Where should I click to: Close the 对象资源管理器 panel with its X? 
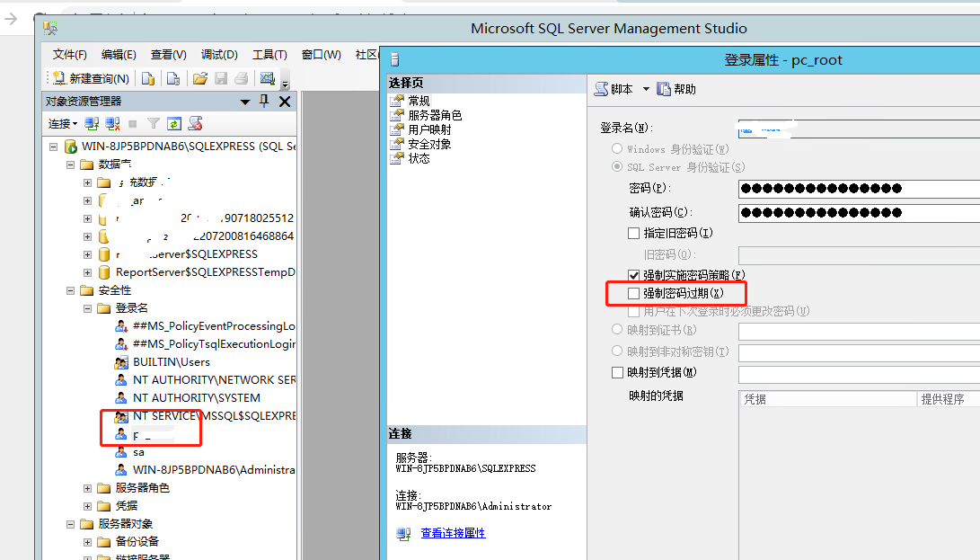pyautogui.click(x=285, y=102)
